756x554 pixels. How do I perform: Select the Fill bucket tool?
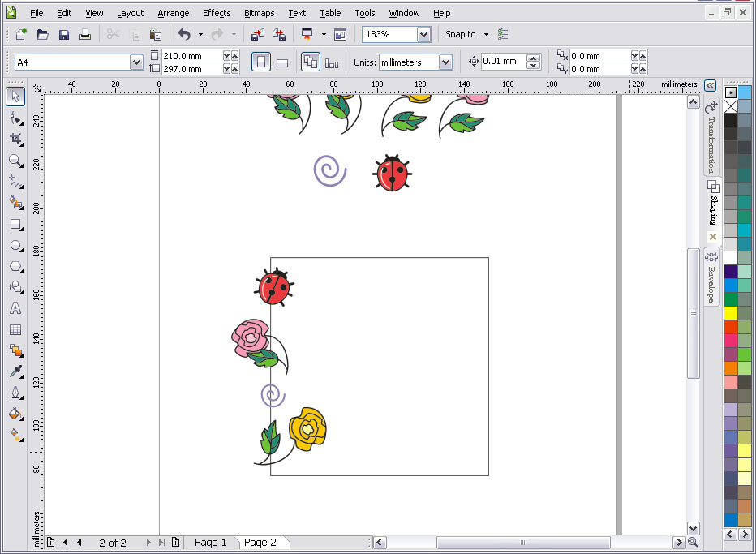pos(15,414)
